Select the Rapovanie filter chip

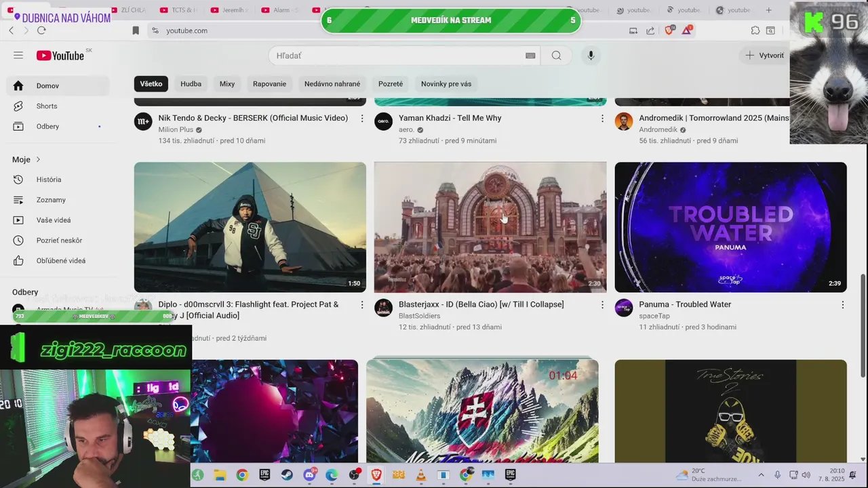(x=269, y=84)
